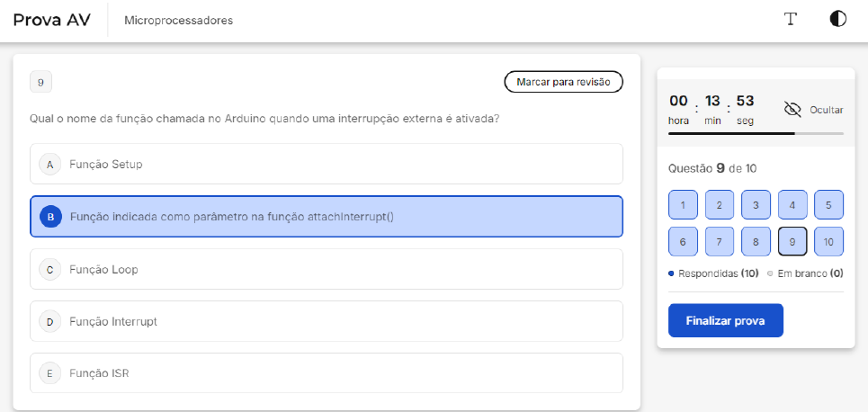The image size is (868, 412).
Task: Navigate to question 10
Action: click(828, 242)
